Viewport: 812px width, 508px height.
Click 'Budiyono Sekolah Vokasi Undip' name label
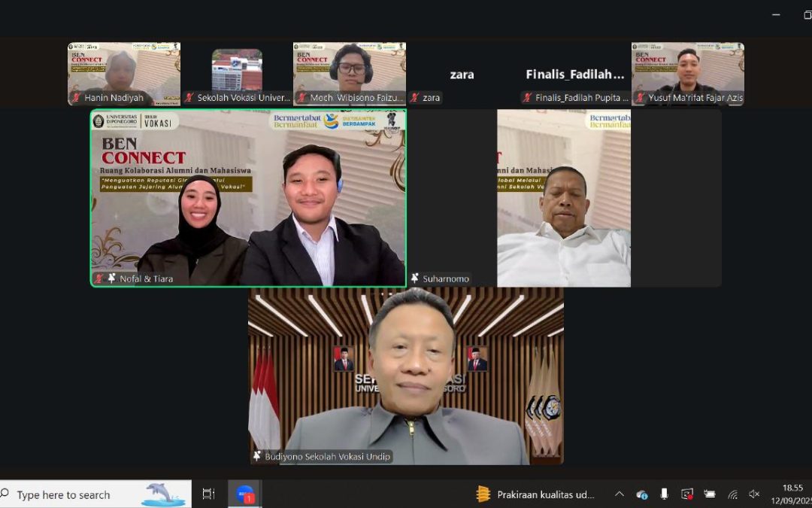tap(327, 456)
